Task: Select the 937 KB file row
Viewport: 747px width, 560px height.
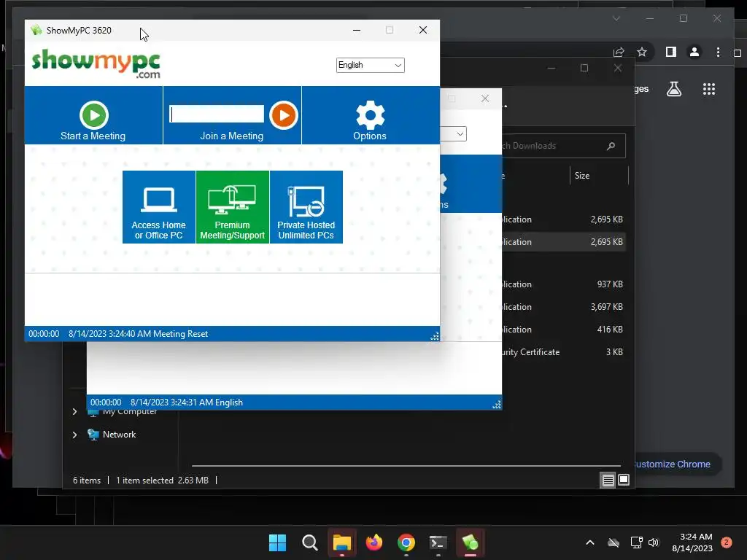Action: point(564,284)
